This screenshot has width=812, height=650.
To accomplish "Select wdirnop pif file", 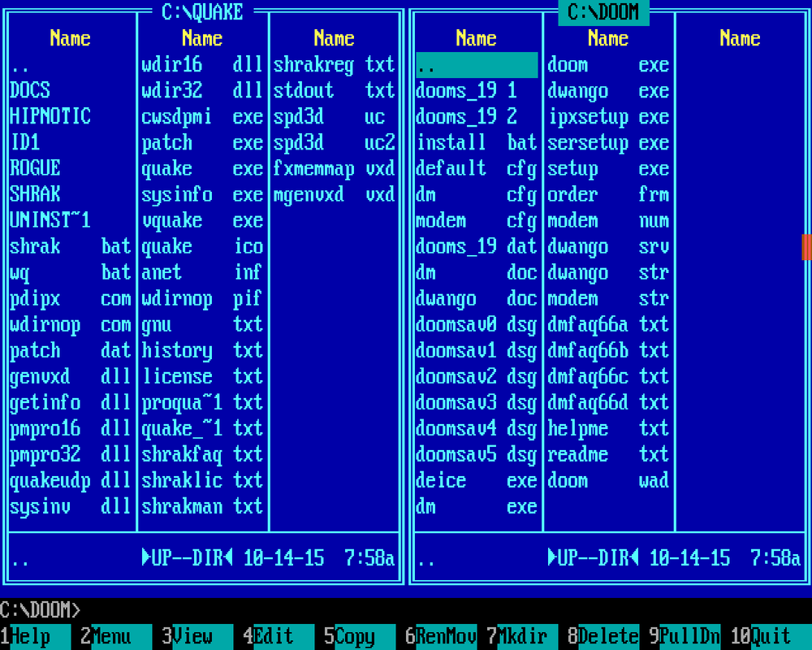I will [x=202, y=299].
